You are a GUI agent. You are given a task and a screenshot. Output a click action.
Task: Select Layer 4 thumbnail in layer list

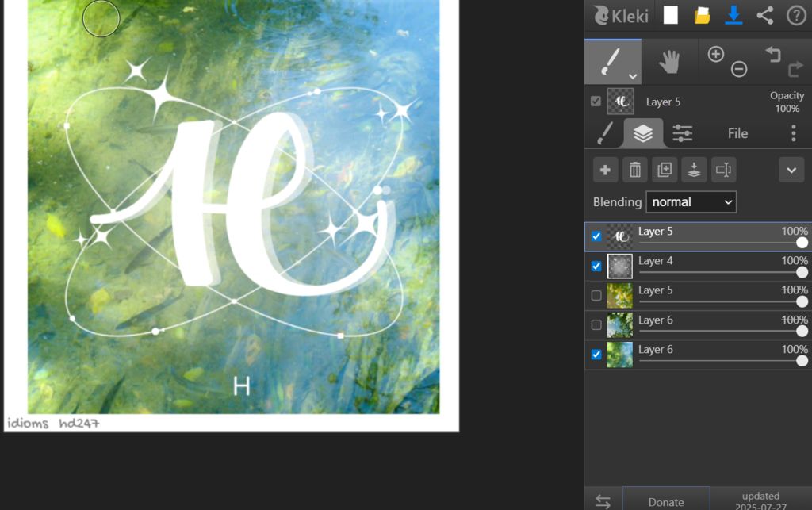pos(620,267)
